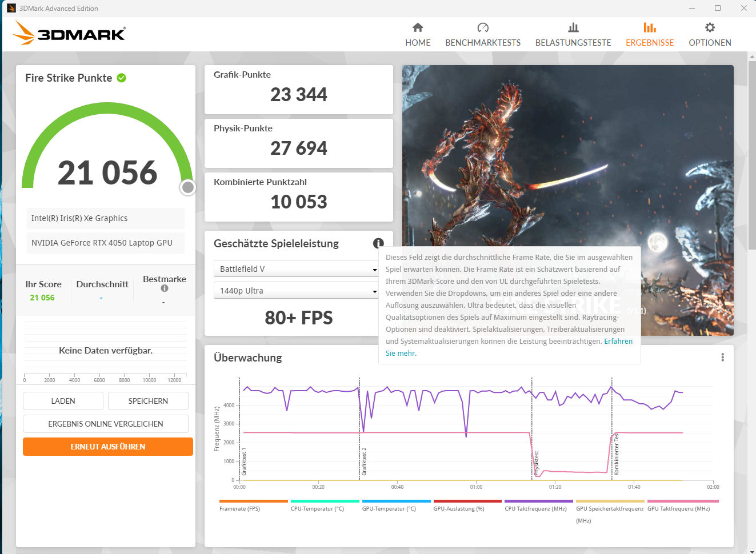Image resolution: width=756 pixels, height=554 pixels.
Task: Open the Battlefield V game dropdown
Action: (297, 269)
